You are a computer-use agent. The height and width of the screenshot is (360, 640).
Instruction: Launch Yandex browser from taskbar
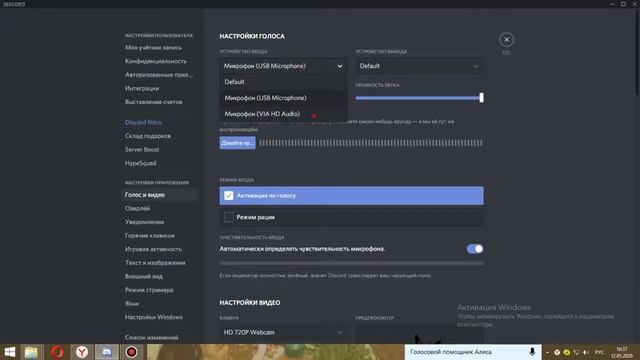click(x=82, y=352)
